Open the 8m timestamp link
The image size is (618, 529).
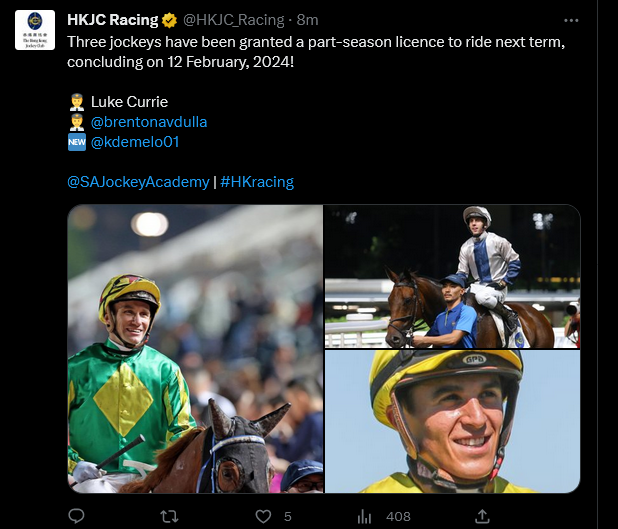tap(308, 19)
